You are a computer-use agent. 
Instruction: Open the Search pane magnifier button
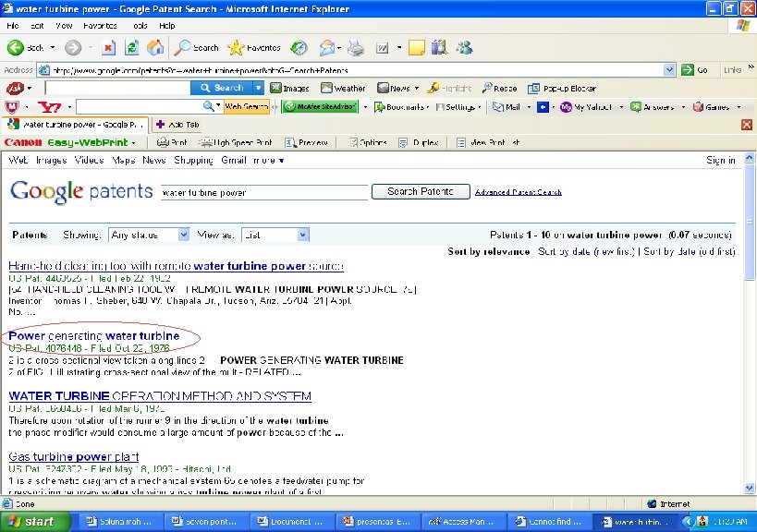click(x=197, y=47)
